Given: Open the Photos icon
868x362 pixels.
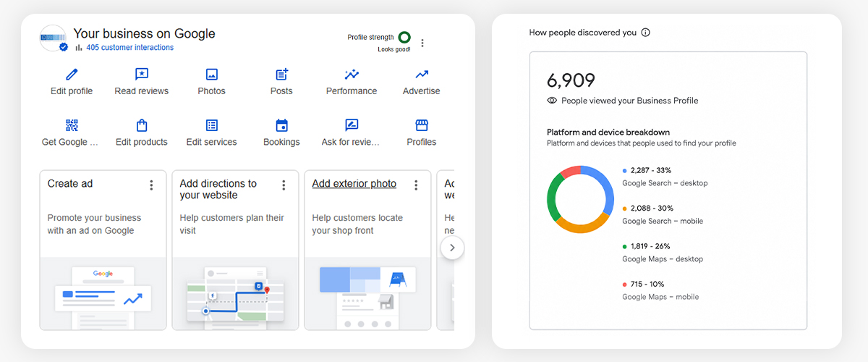Looking at the screenshot, I should click(211, 74).
